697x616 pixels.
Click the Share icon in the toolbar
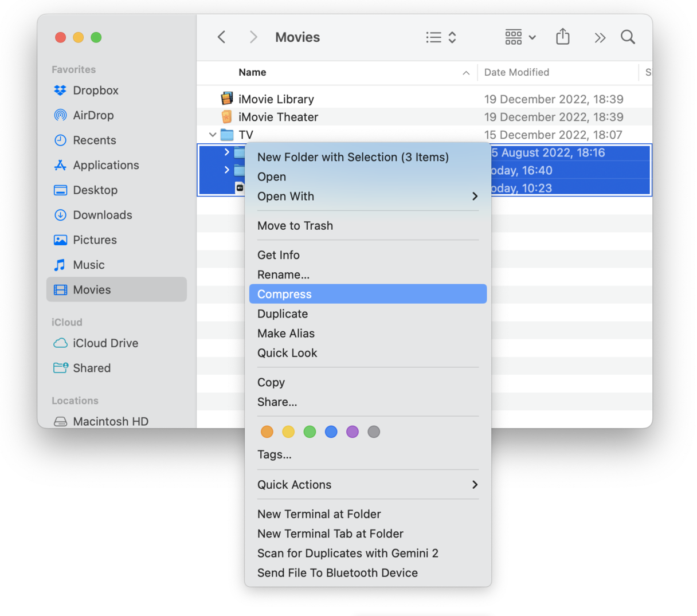point(562,37)
